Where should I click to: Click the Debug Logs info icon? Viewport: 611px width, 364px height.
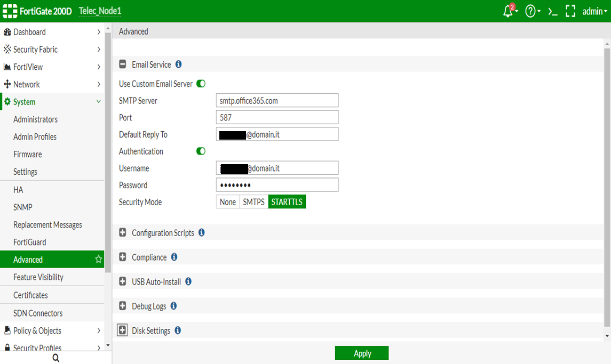173,306
